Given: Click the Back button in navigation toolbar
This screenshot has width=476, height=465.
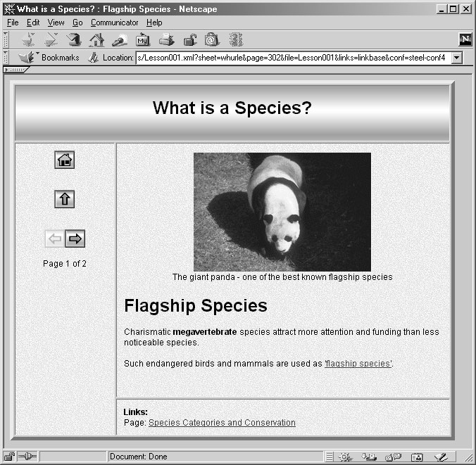Looking at the screenshot, I should (x=28, y=40).
